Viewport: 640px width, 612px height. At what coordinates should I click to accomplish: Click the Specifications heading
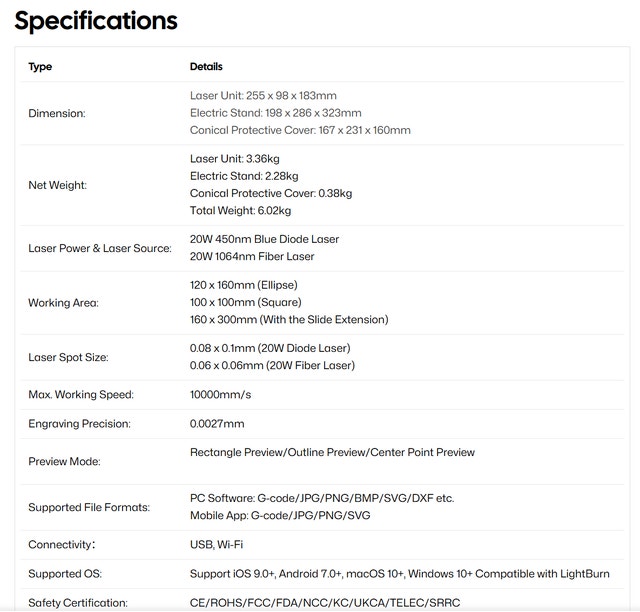[x=96, y=21]
